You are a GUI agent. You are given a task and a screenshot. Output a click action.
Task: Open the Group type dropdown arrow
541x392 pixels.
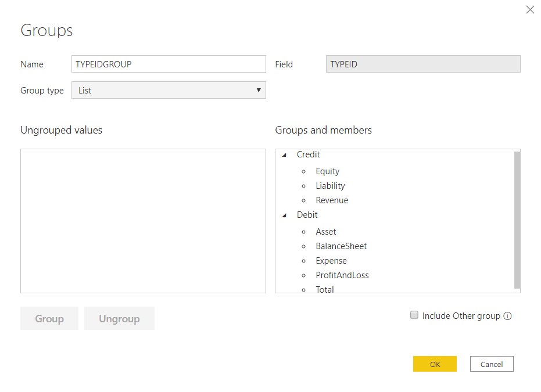(x=258, y=90)
